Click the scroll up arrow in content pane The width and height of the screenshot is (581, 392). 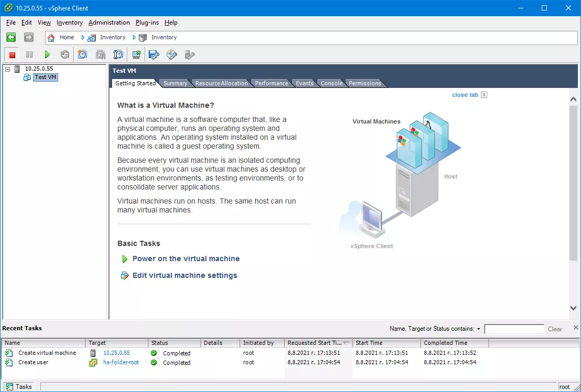pos(573,99)
